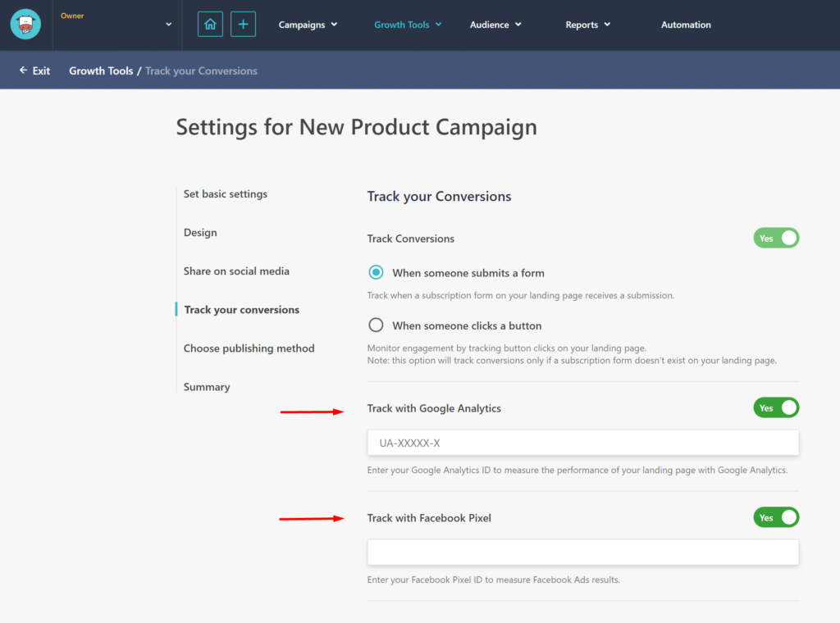Go to Choose publishing method step
This screenshot has width=840, height=623.
tap(249, 348)
